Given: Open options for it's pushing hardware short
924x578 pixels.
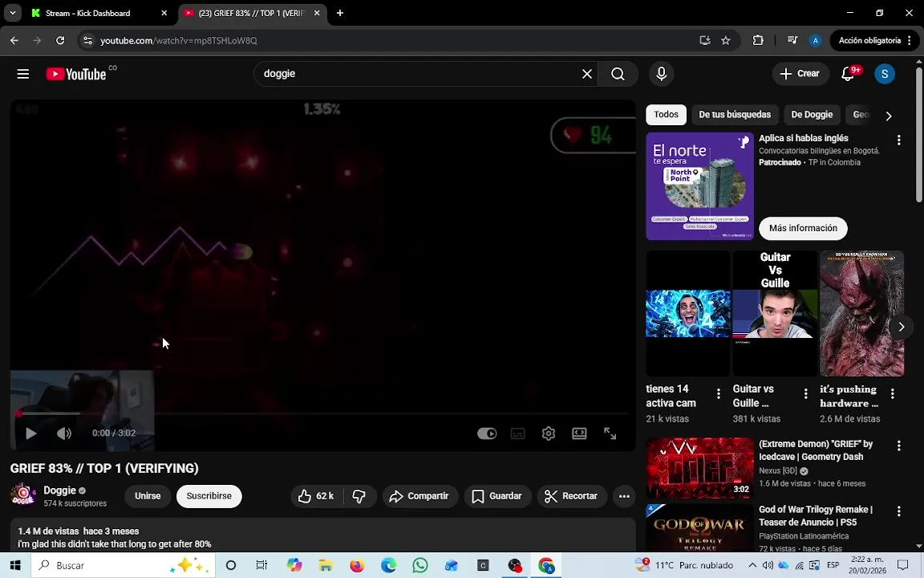Looking at the screenshot, I should [x=892, y=393].
